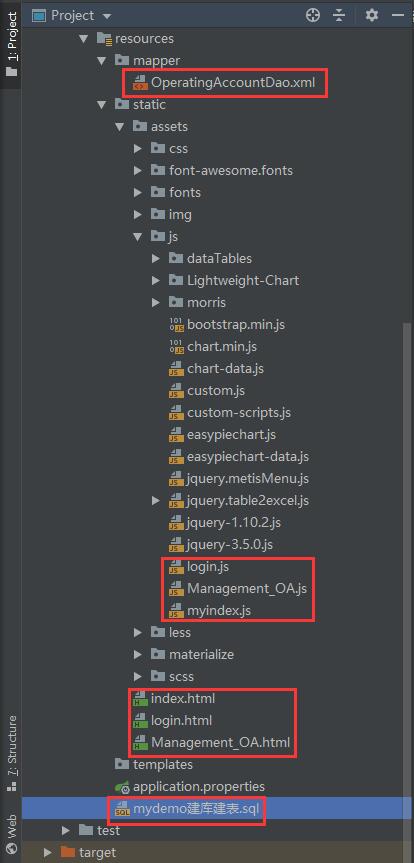Expand the css folder arrow
Image resolution: width=414 pixels, height=863 pixels.
138,149
